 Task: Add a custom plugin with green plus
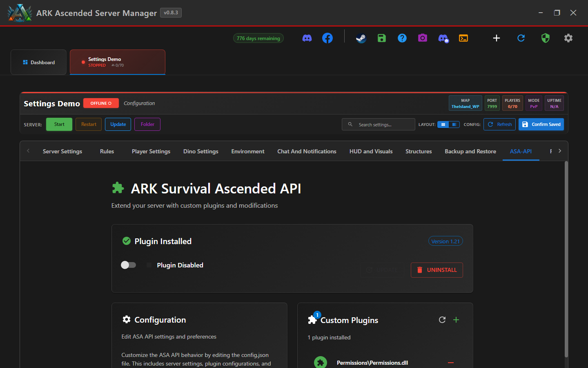(456, 320)
